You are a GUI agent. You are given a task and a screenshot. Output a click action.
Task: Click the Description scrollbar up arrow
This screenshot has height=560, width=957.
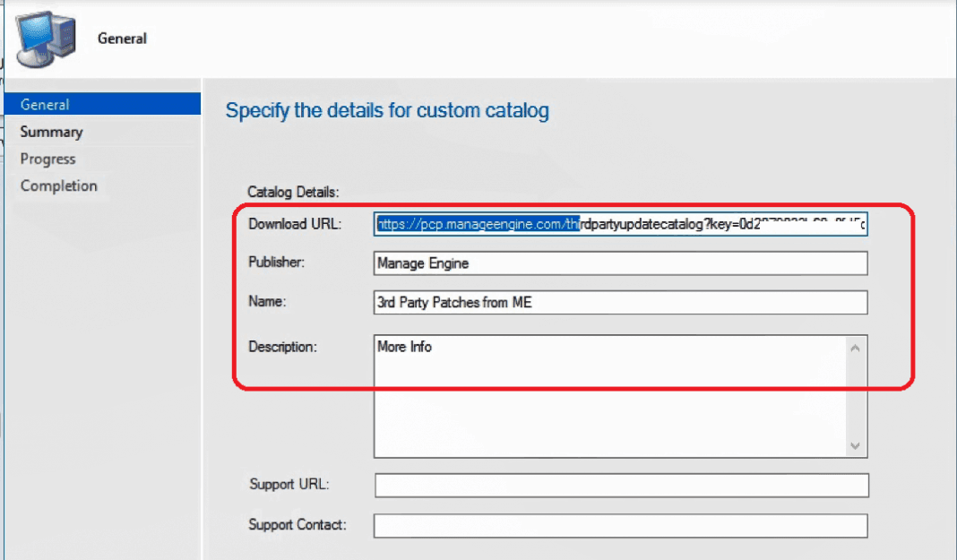coord(855,348)
